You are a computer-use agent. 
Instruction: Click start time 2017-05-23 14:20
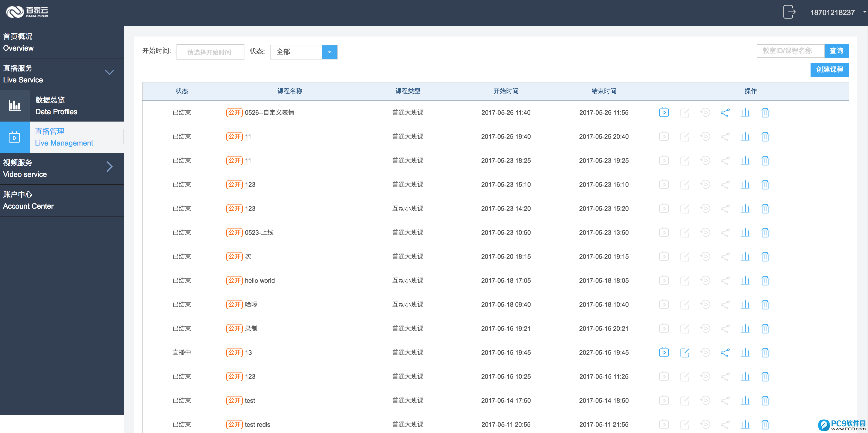point(506,208)
